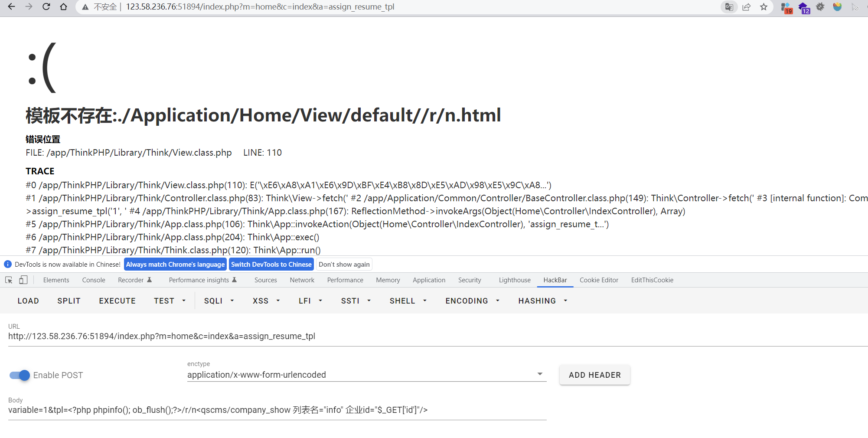The image size is (868, 438).
Task: Open the enctype combo box
Action: pos(367,375)
